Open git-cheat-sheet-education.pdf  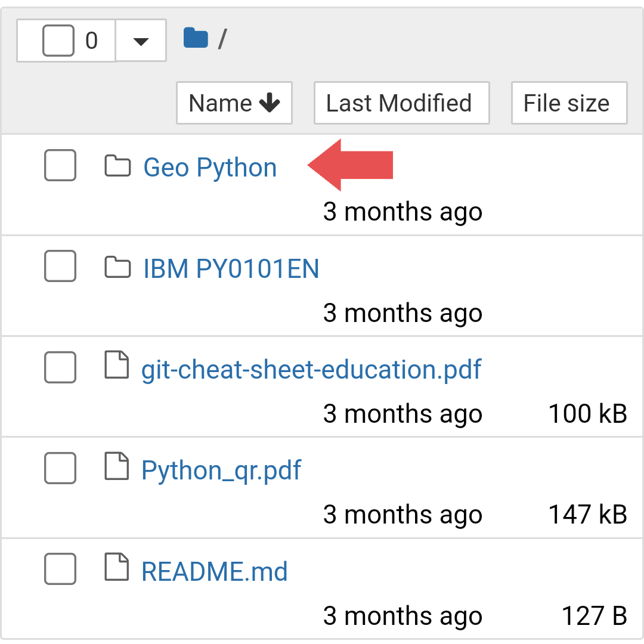[x=311, y=370]
